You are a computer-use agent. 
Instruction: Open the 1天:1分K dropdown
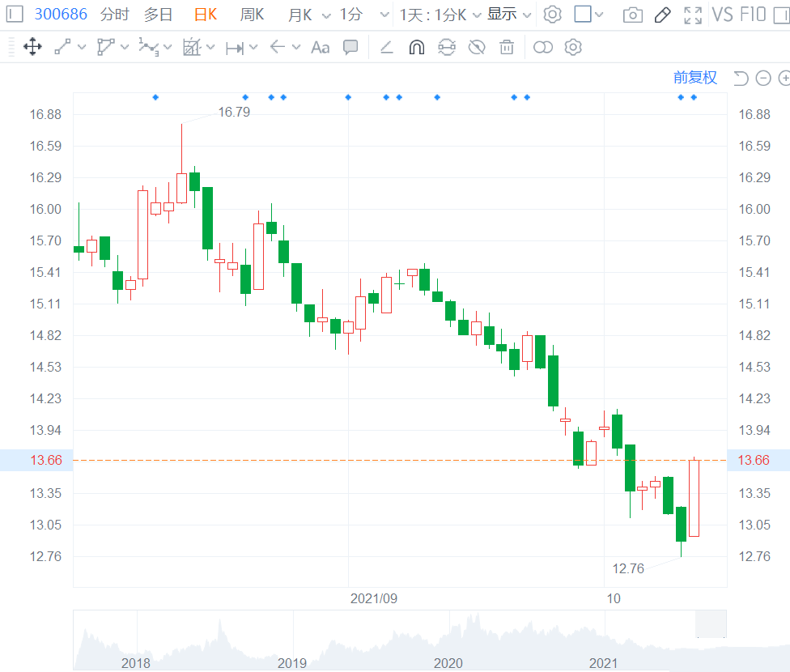click(440, 15)
